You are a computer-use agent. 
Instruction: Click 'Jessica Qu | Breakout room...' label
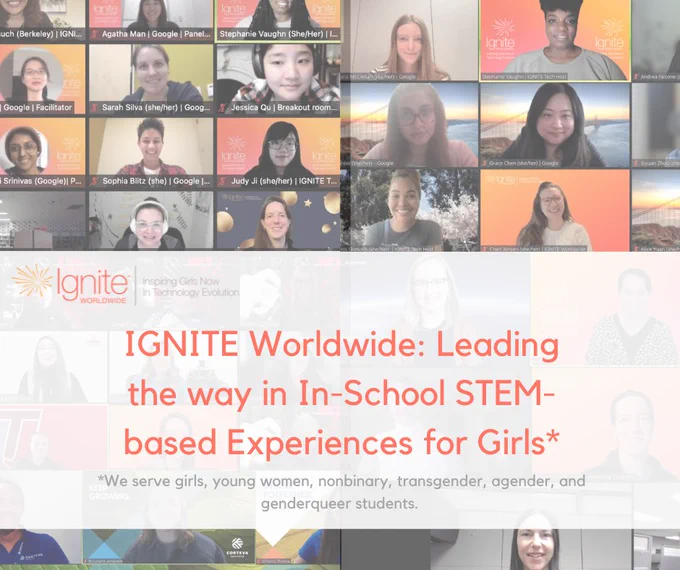[x=284, y=108]
